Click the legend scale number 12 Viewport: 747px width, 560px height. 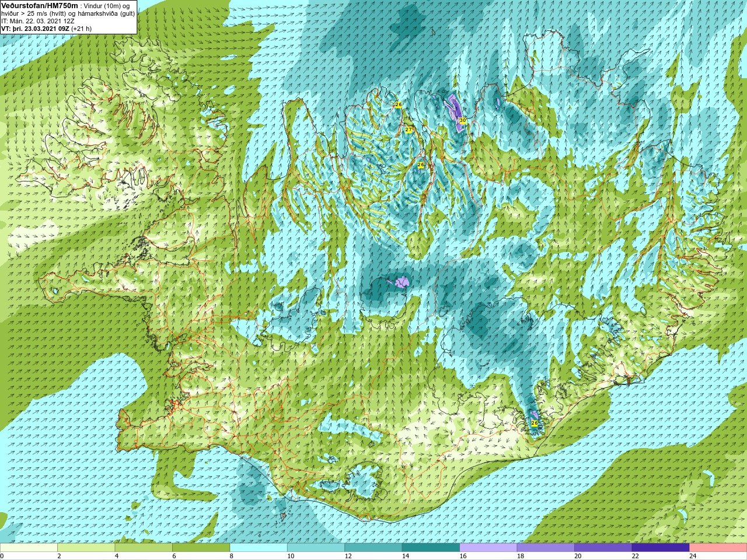click(x=348, y=556)
